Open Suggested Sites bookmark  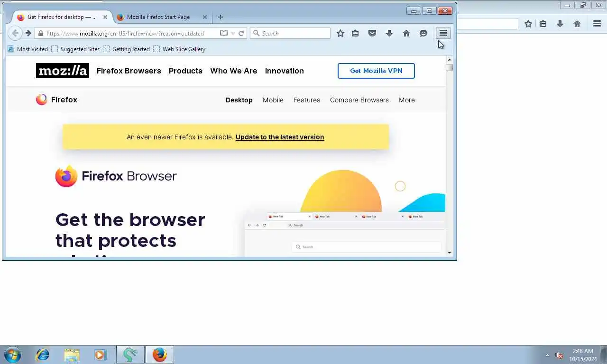(x=75, y=49)
